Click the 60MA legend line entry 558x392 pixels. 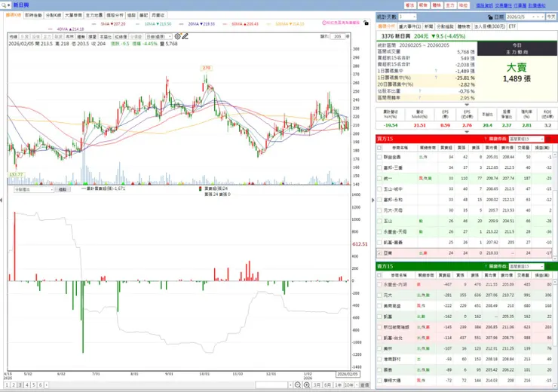click(241, 24)
